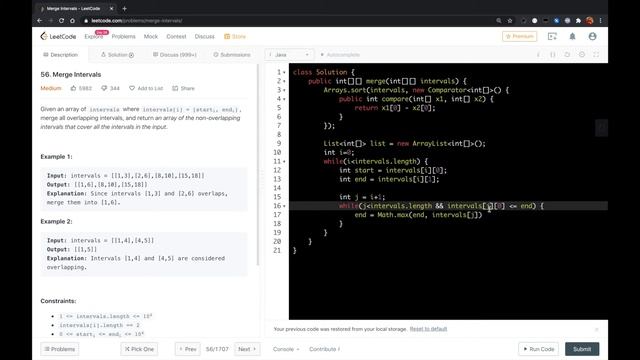Image resolution: width=640 pixels, height=360 pixels.
Task: Bookmark this page with the star icon
Action: pos(510,20)
